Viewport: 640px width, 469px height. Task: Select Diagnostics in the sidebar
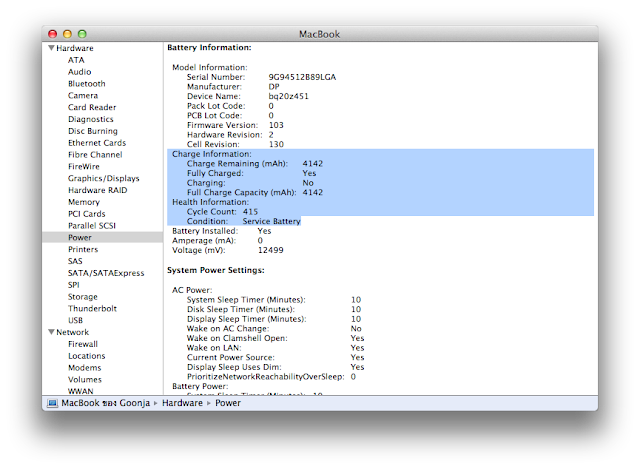(91, 119)
